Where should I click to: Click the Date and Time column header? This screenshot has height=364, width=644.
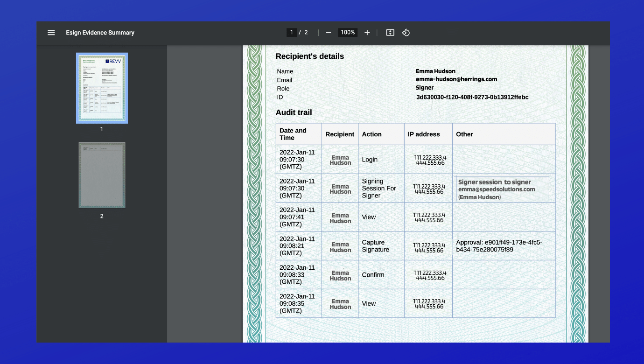(293, 134)
